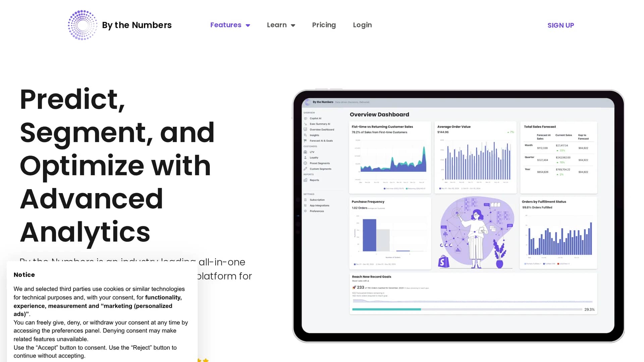Click the Copilot AI icon in dashboard sidebar

(x=306, y=118)
